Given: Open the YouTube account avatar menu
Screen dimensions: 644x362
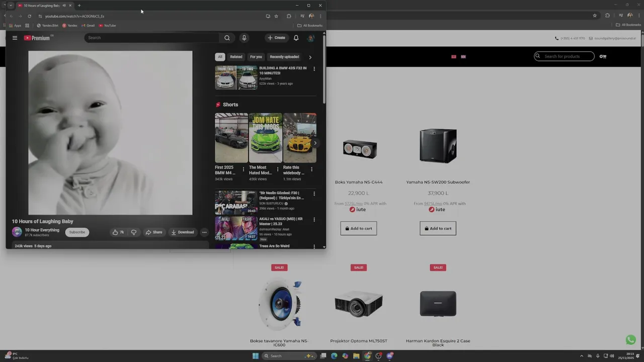Looking at the screenshot, I should (x=310, y=38).
